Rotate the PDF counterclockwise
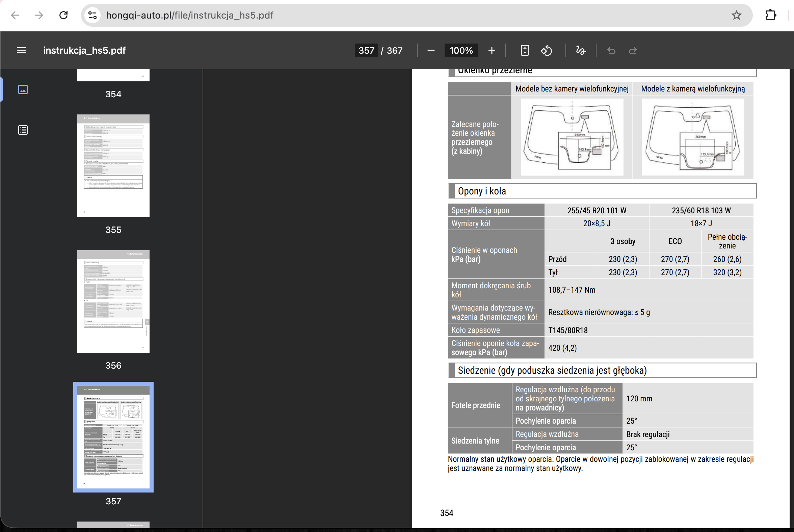 pos(546,51)
